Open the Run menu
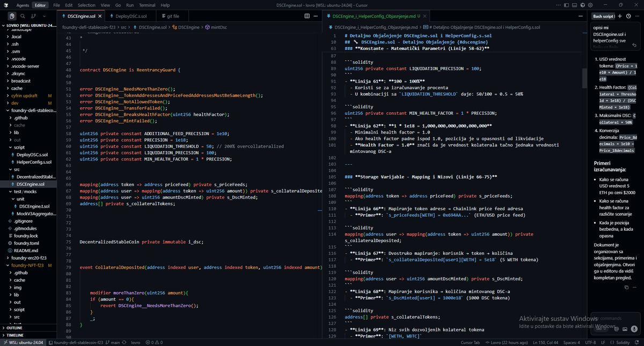The image size is (644, 346). pos(130,5)
